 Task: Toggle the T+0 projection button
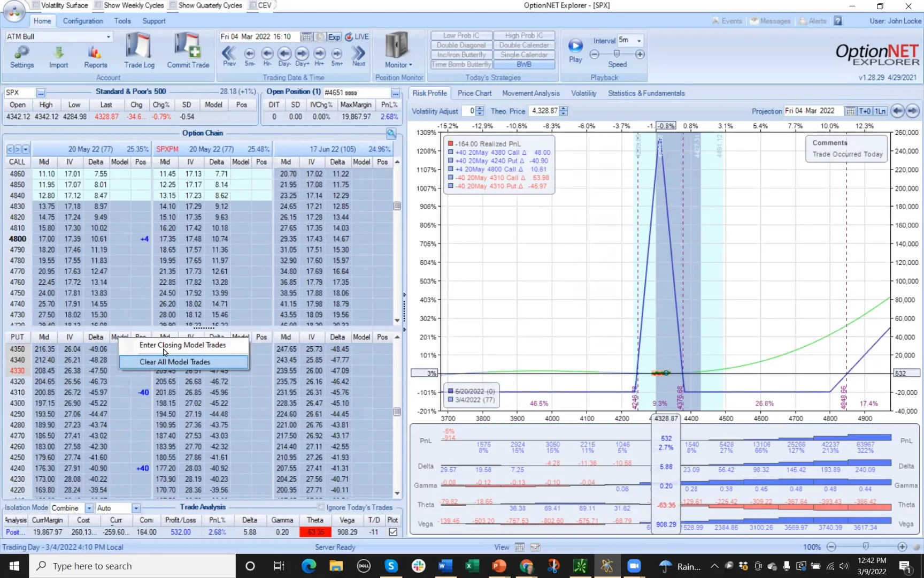click(865, 111)
